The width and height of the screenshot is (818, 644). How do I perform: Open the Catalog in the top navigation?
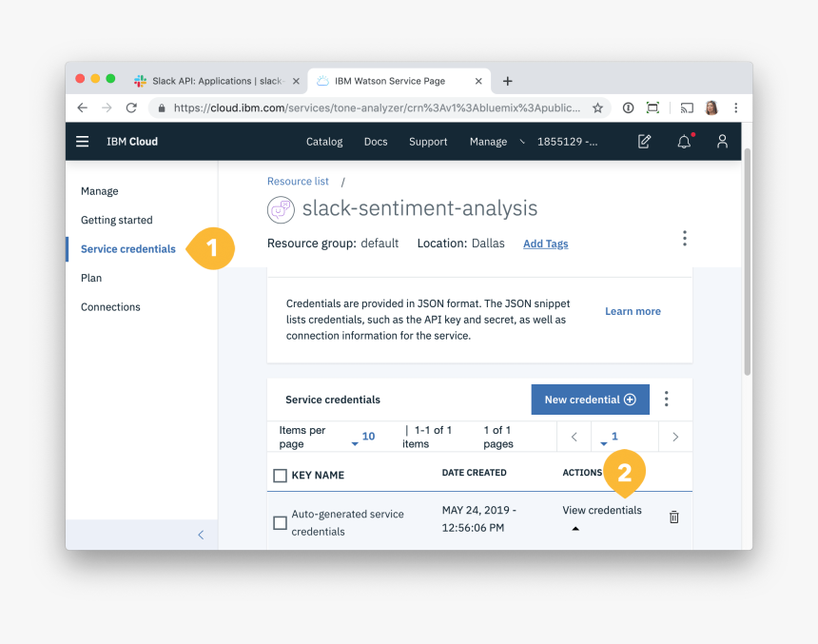click(324, 142)
